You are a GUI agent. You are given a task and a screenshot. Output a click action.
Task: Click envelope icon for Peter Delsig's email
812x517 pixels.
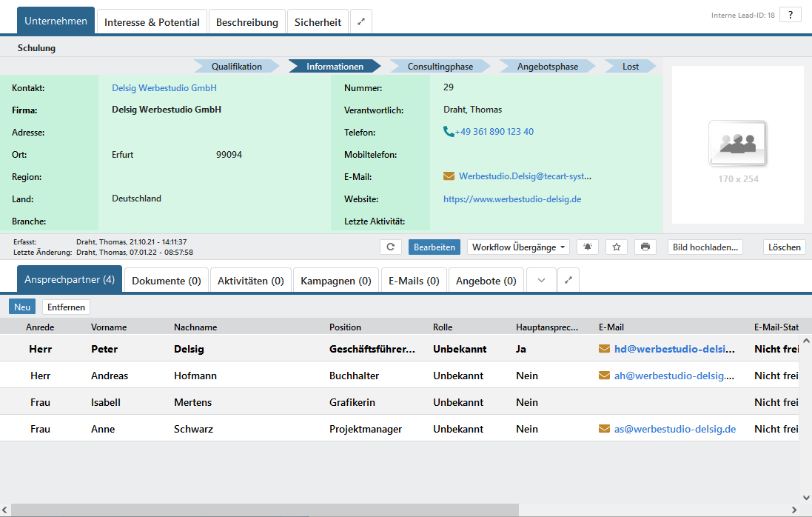click(604, 349)
